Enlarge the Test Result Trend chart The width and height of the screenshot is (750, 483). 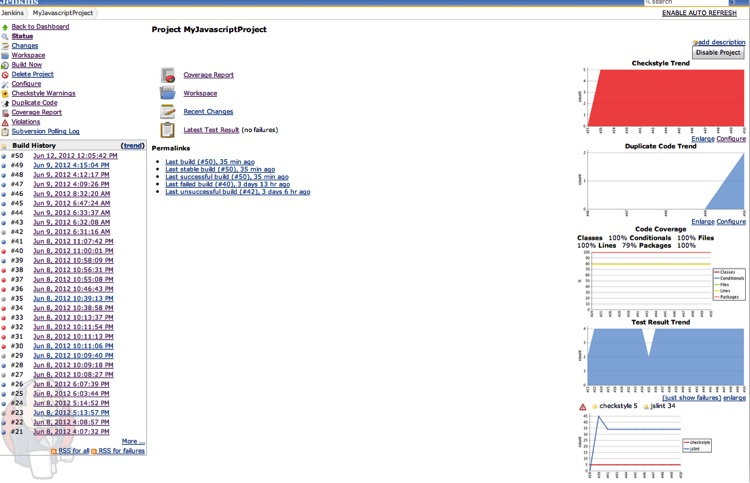coord(734,398)
